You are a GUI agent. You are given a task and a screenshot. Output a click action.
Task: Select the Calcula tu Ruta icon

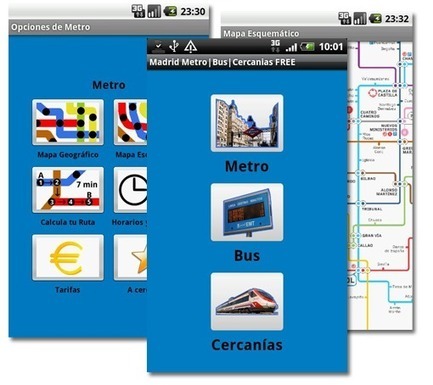point(68,190)
